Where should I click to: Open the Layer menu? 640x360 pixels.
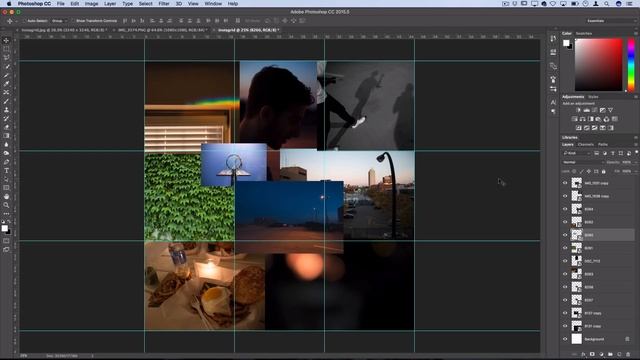[110, 4]
